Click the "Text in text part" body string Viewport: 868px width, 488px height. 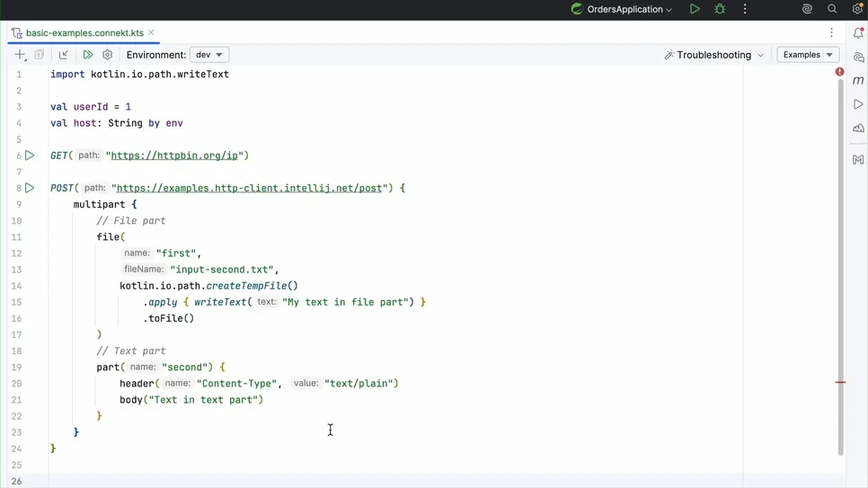point(203,400)
